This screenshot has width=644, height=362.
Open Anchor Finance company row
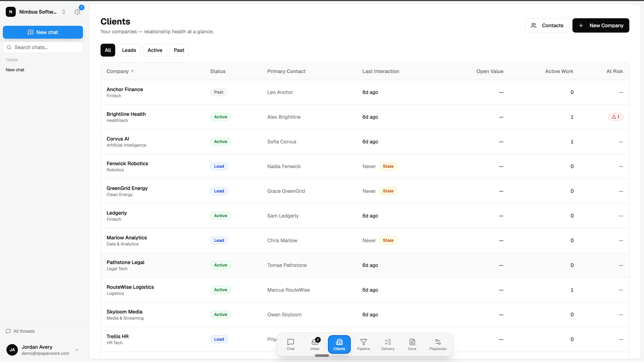[365, 92]
